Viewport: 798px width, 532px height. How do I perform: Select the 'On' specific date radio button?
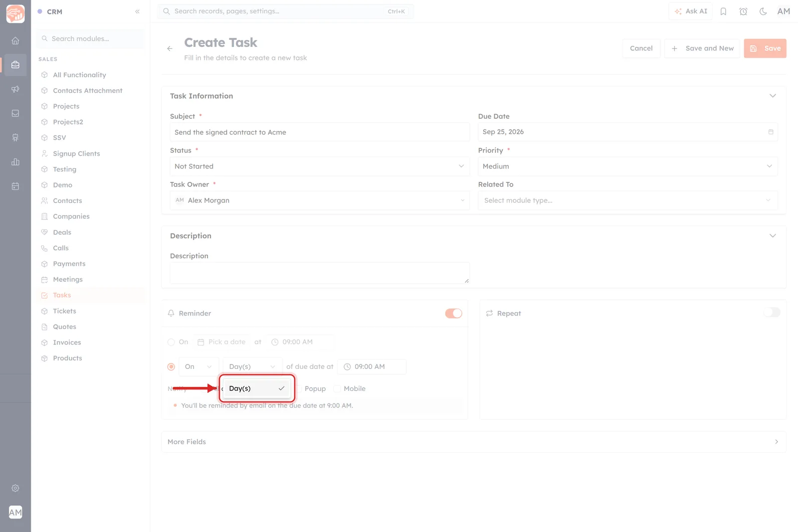click(x=171, y=342)
